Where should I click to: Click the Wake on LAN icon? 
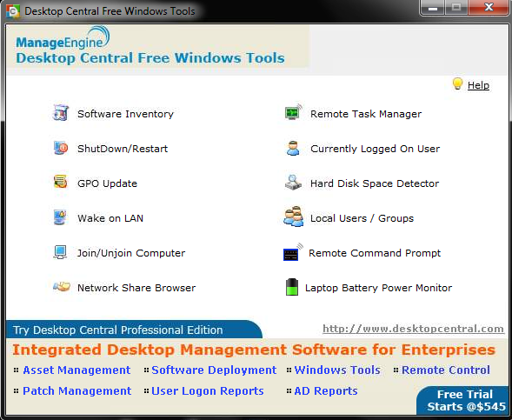tap(60, 217)
